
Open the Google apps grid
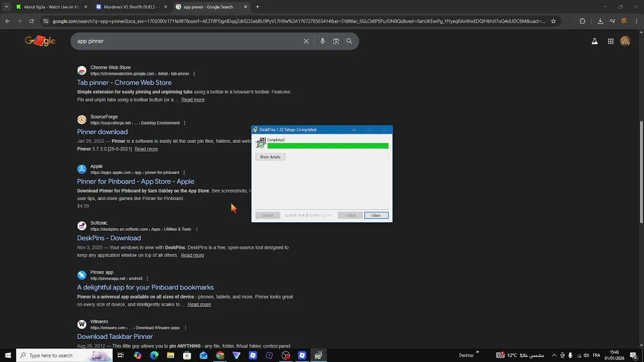pyautogui.click(x=610, y=41)
